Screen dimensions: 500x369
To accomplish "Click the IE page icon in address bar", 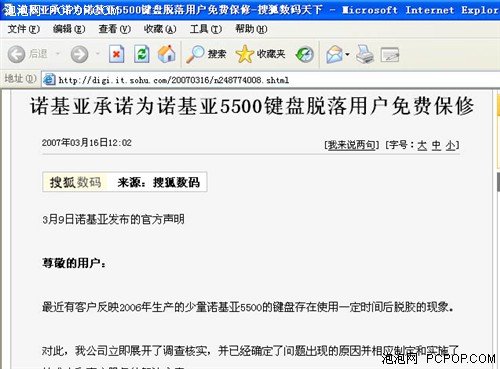I will point(49,80).
